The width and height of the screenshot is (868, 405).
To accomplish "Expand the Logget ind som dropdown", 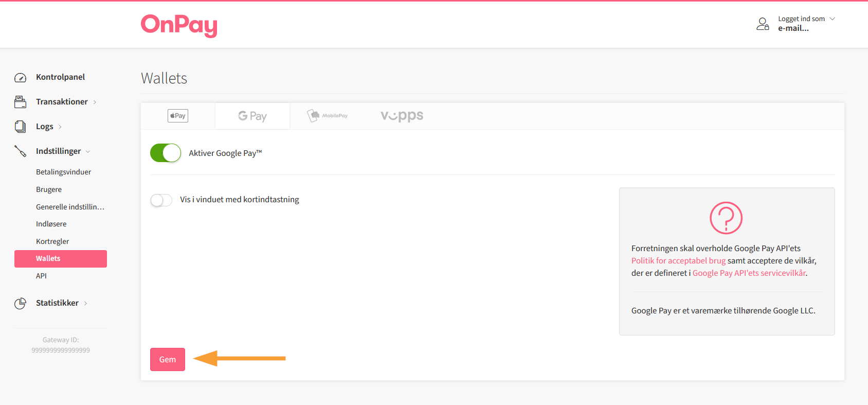I will pos(833,19).
